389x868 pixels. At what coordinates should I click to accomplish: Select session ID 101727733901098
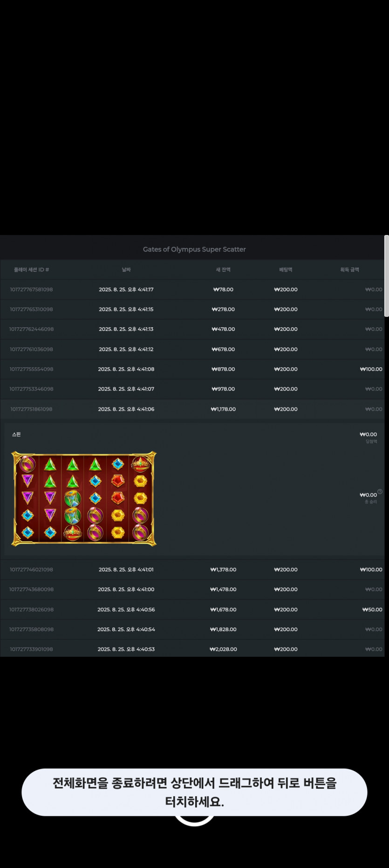(31, 649)
